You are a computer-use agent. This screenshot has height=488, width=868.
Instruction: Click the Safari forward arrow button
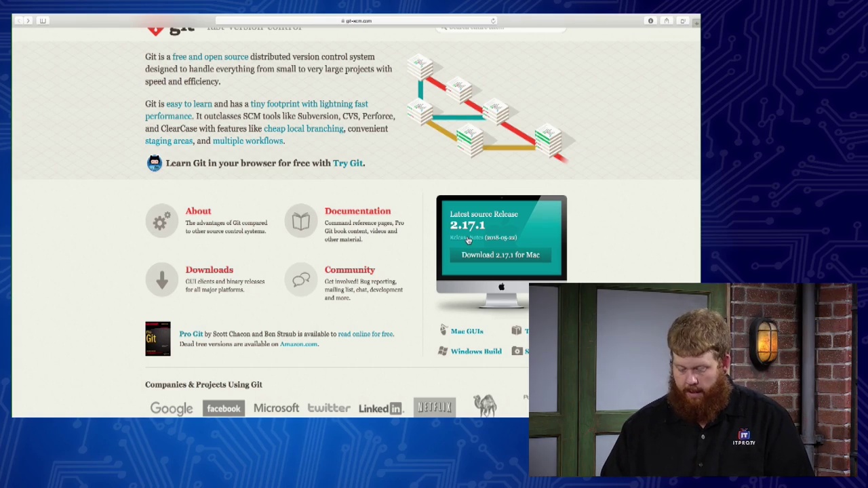coord(28,21)
